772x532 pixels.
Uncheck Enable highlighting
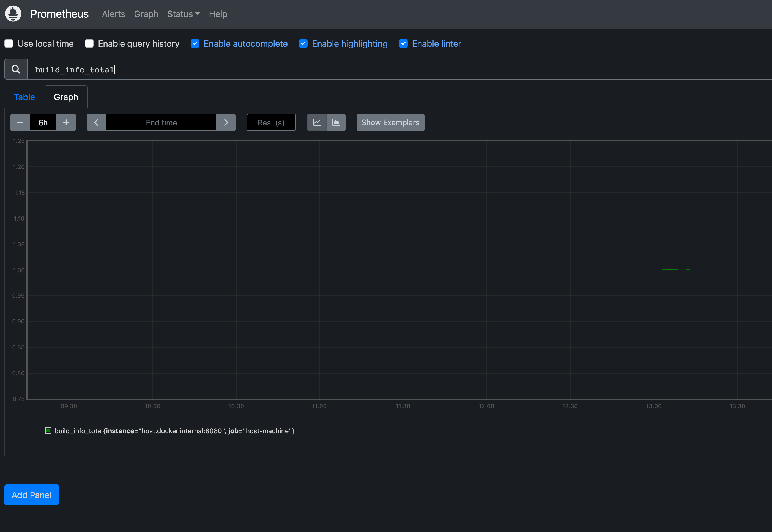303,43
